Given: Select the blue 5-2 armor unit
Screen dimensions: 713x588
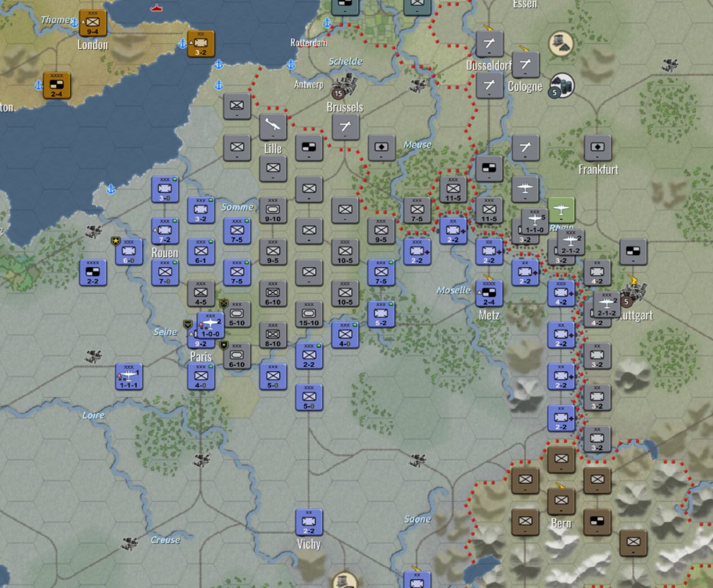Looking at the screenshot, I should pos(381,314).
